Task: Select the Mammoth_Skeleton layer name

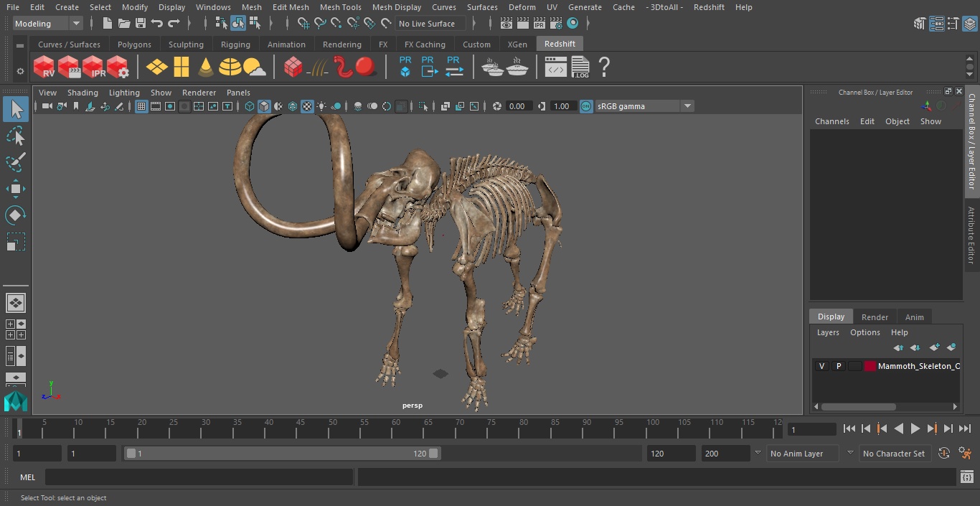Action: pyautogui.click(x=919, y=366)
